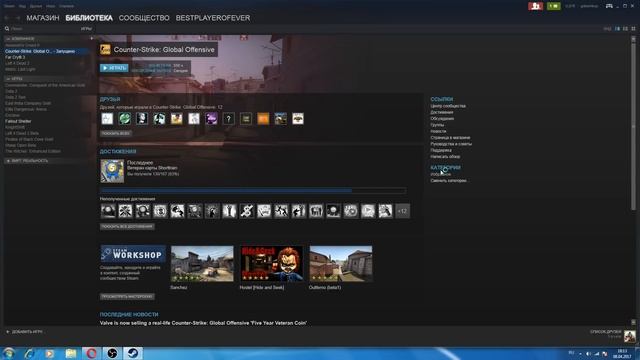Open the Sanchez workshop map thumbnail

click(x=202, y=264)
